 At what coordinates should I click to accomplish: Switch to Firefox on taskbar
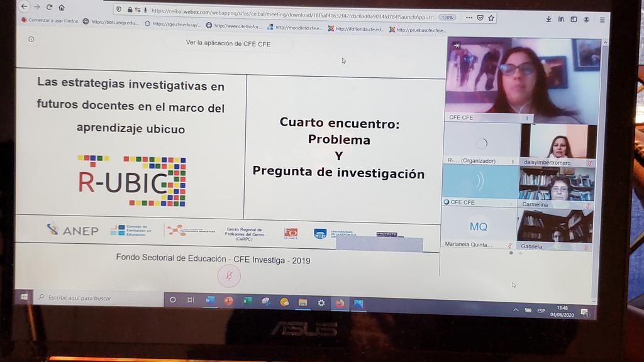coord(340,304)
